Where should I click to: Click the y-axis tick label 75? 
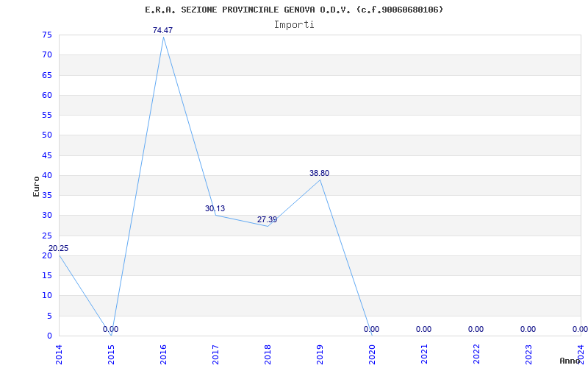(x=47, y=35)
